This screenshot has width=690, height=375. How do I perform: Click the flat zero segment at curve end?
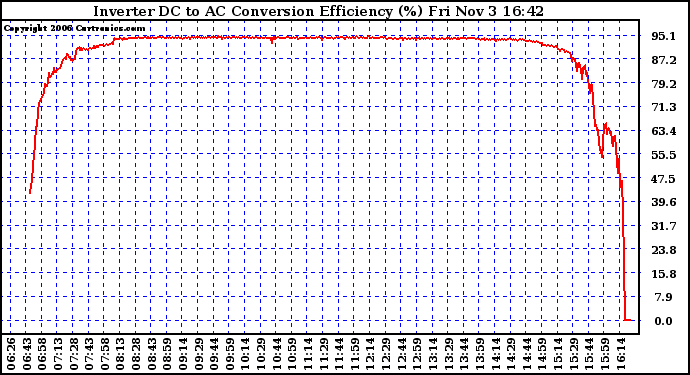(628, 320)
